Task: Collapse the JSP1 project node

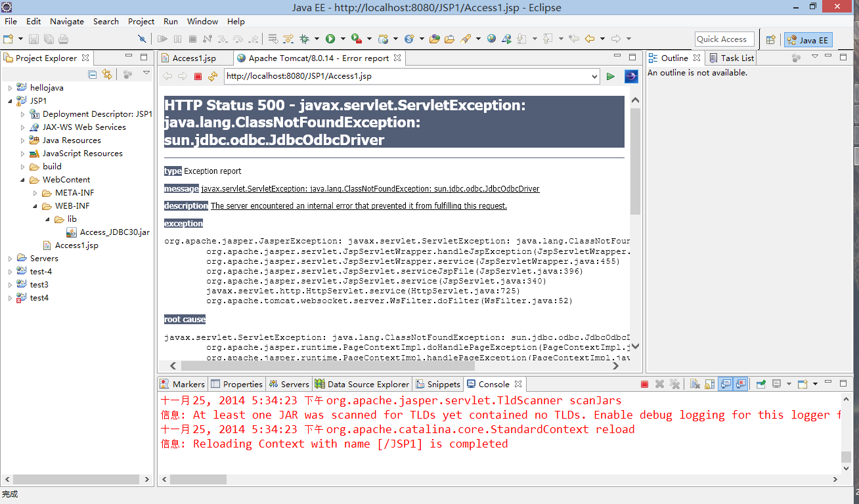Action: coord(10,100)
